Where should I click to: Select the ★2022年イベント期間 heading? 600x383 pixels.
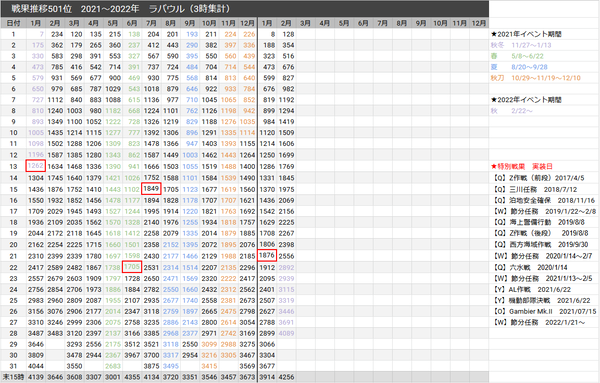point(526,100)
